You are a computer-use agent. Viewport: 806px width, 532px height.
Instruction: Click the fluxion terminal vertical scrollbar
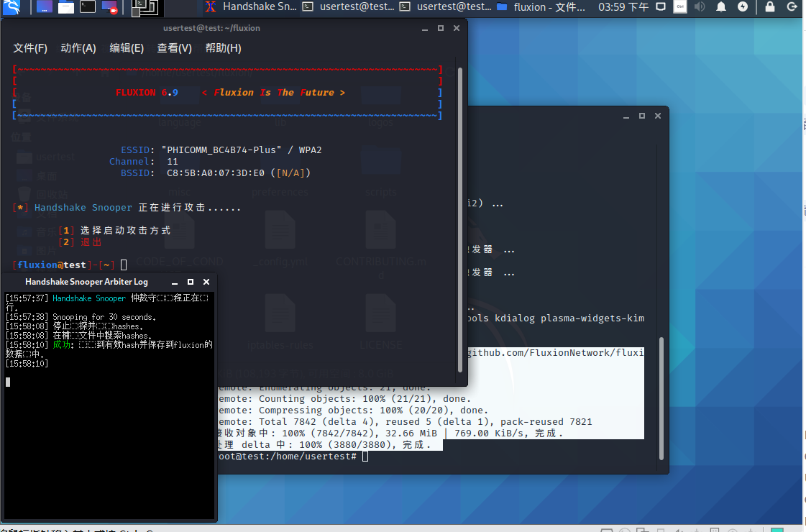[x=460, y=220]
